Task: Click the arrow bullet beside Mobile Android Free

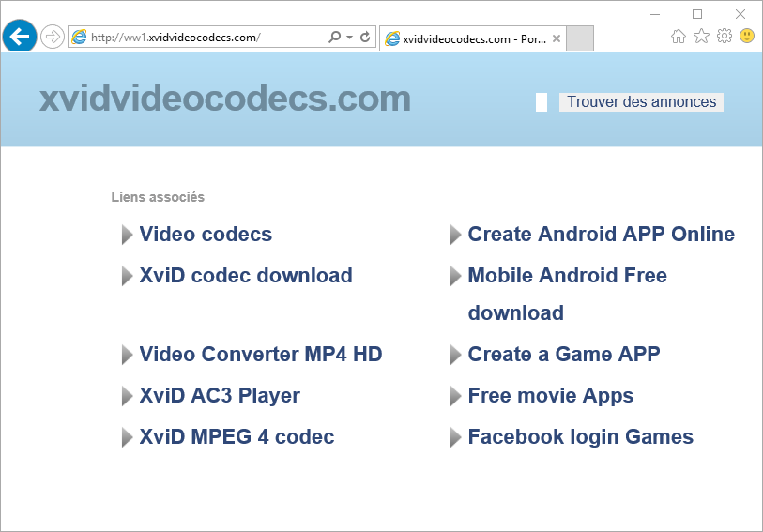Action: (x=455, y=276)
